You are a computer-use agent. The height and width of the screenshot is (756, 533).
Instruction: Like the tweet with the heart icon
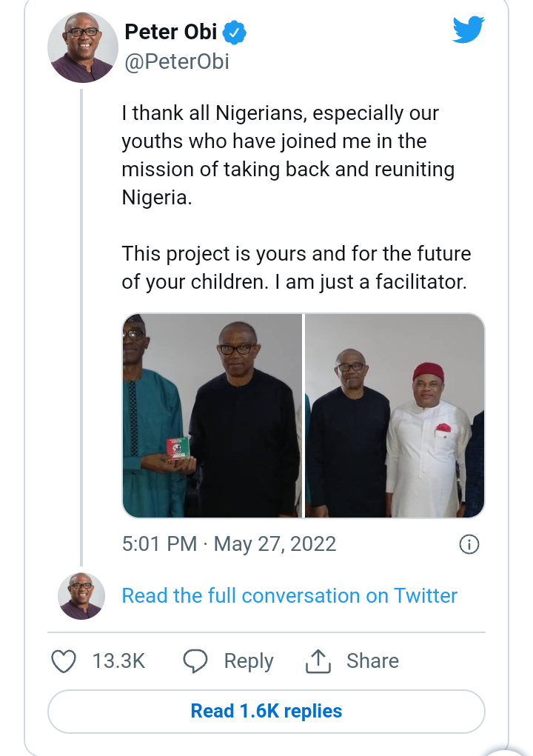tap(64, 661)
